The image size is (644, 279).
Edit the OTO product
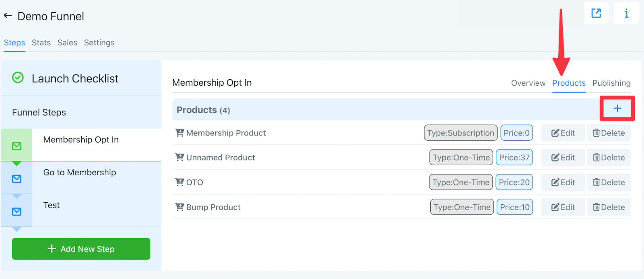pyautogui.click(x=563, y=183)
